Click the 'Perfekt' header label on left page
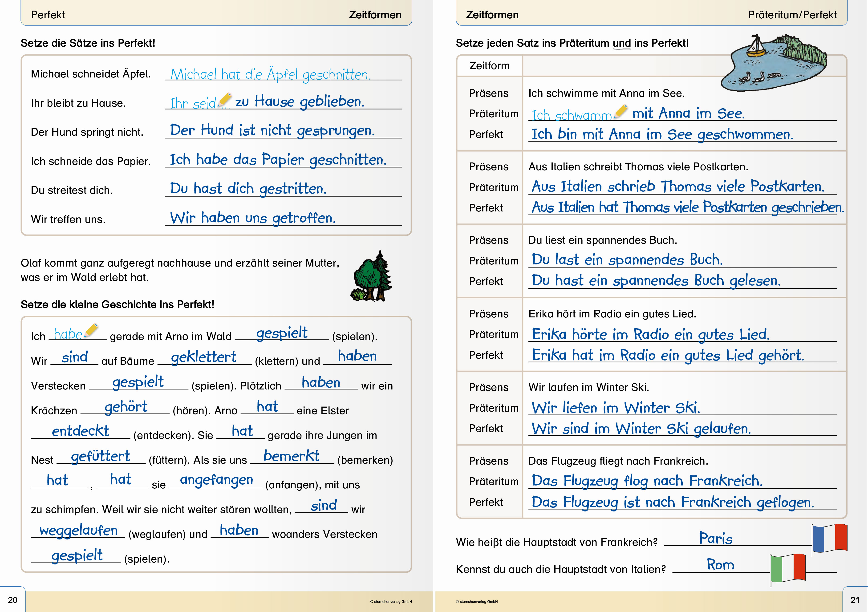The image size is (868, 612). click(48, 15)
